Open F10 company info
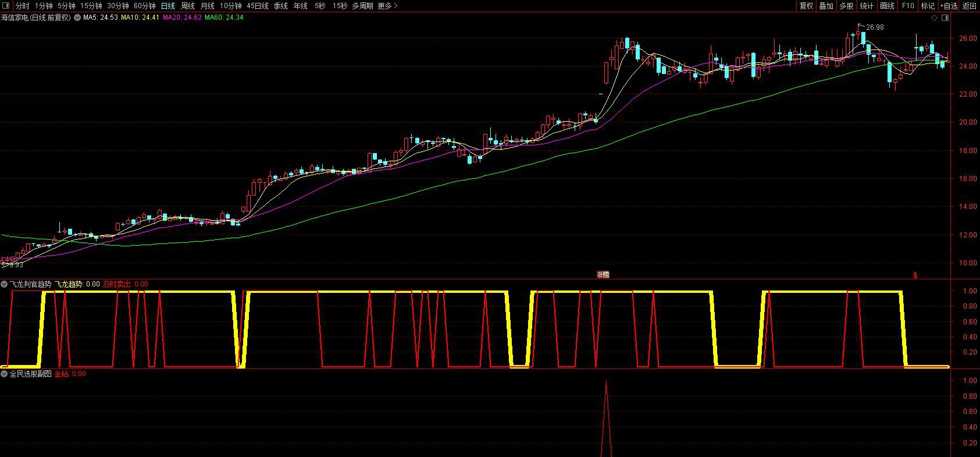The height and width of the screenshot is (457, 980). click(907, 6)
